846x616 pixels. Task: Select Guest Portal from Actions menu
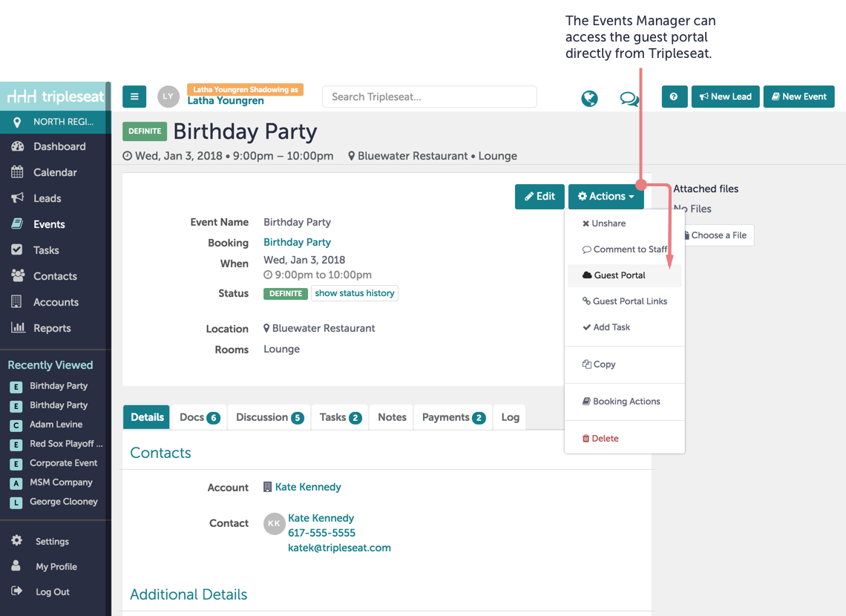[x=619, y=275]
